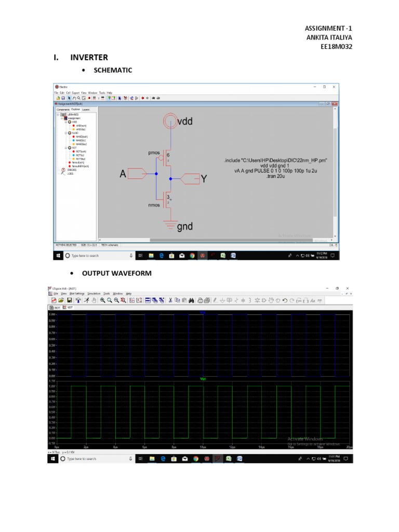The height and width of the screenshot is (532, 399).
Task: Click File Explorer icon on lower taskbar
Action: 152,459
